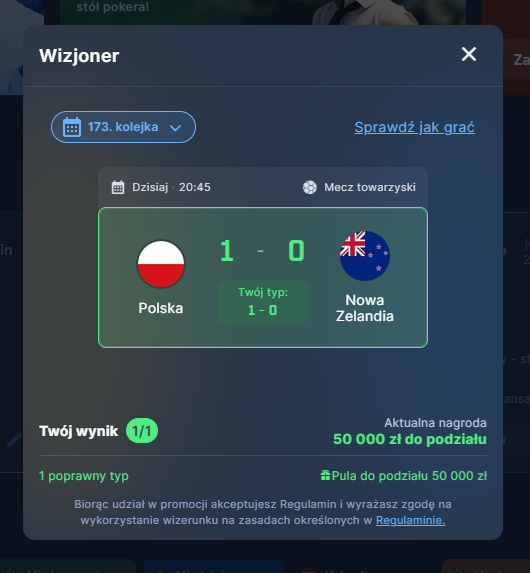
Task: Select the Twój typ 1 - 0 box
Action: click(263, 302)
